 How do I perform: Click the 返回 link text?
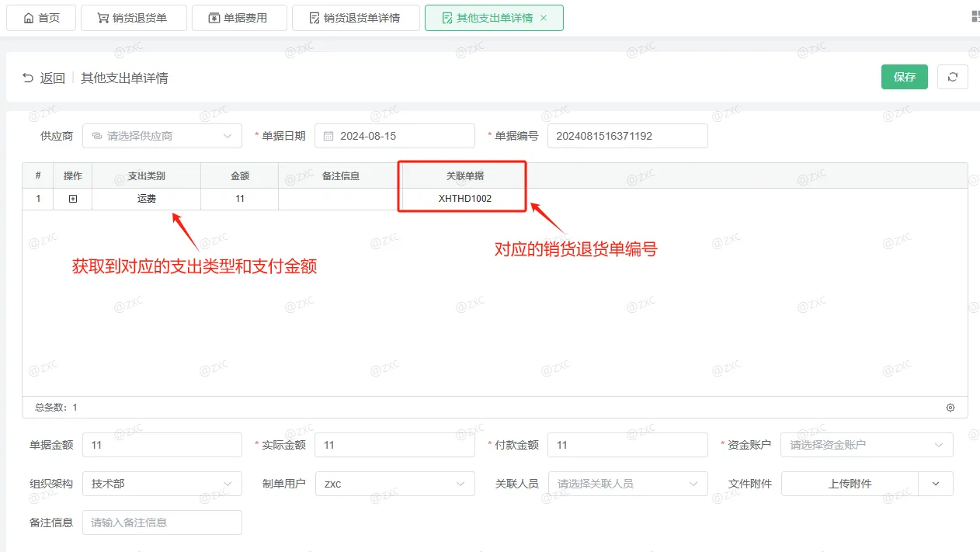tap(53, 78)
